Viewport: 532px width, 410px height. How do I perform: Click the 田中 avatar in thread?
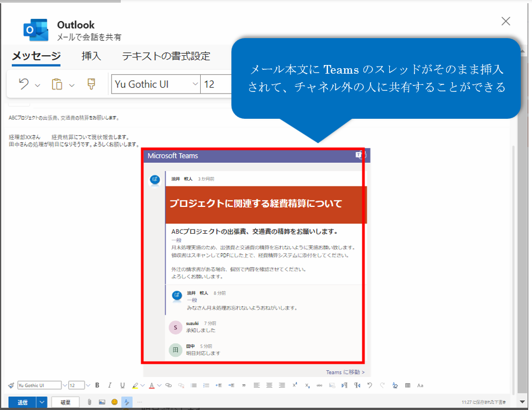point(176,350)
